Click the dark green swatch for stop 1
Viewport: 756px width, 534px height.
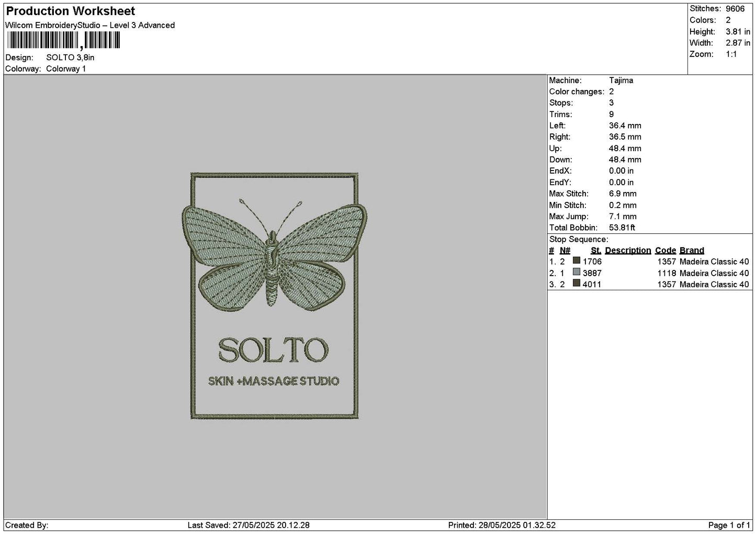click(577, 260)
